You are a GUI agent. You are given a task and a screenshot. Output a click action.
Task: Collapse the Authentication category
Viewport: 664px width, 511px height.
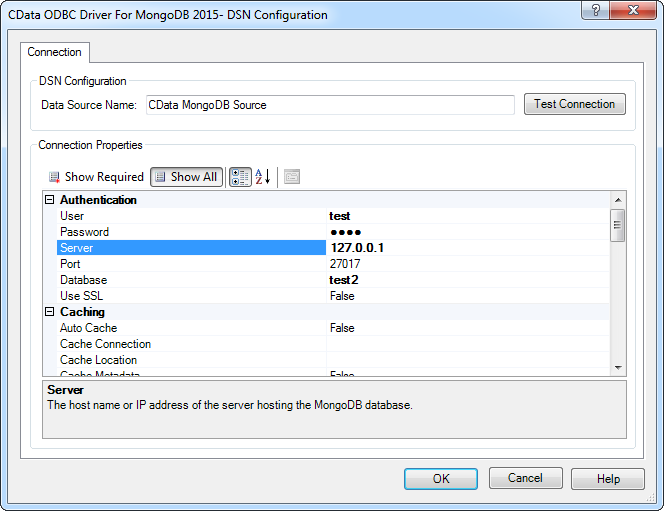click(50, 200)
